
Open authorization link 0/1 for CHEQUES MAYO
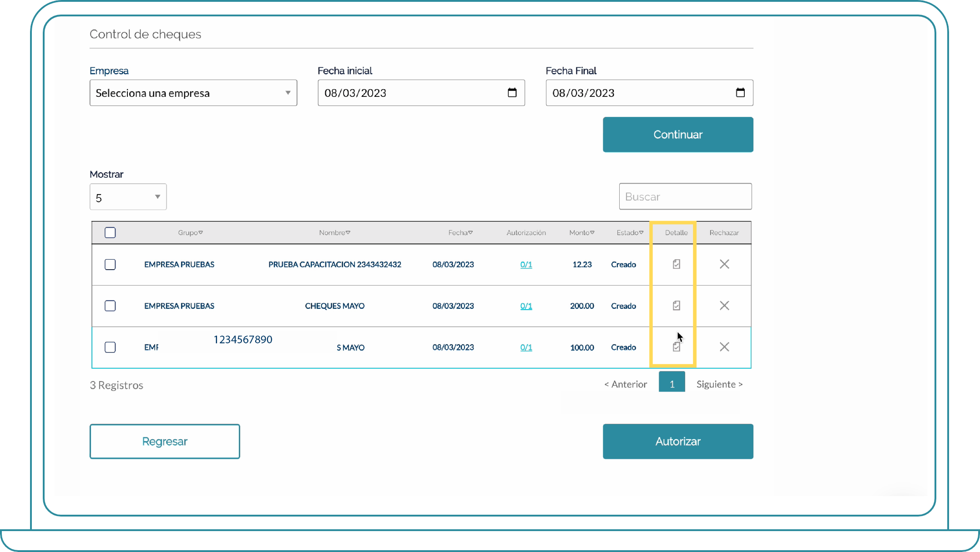click(525, 306)
